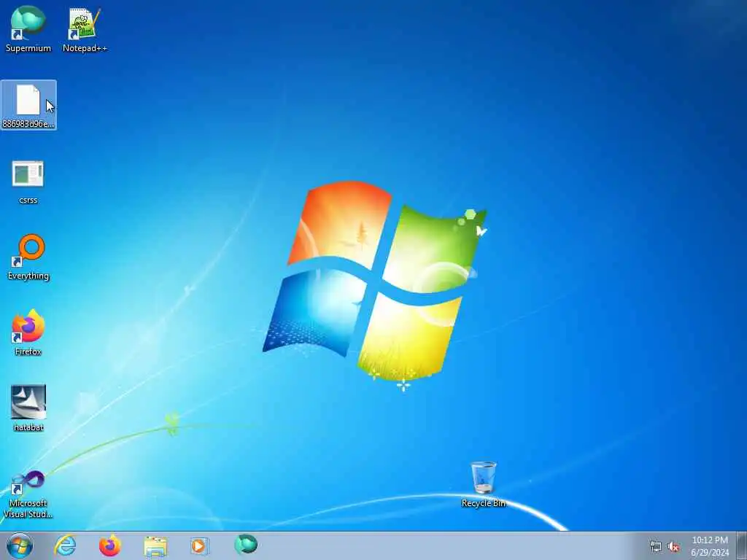Select the 886983d96e file icon
The width and height of the screenshot is (747, 560).
(x=28, y=105)
